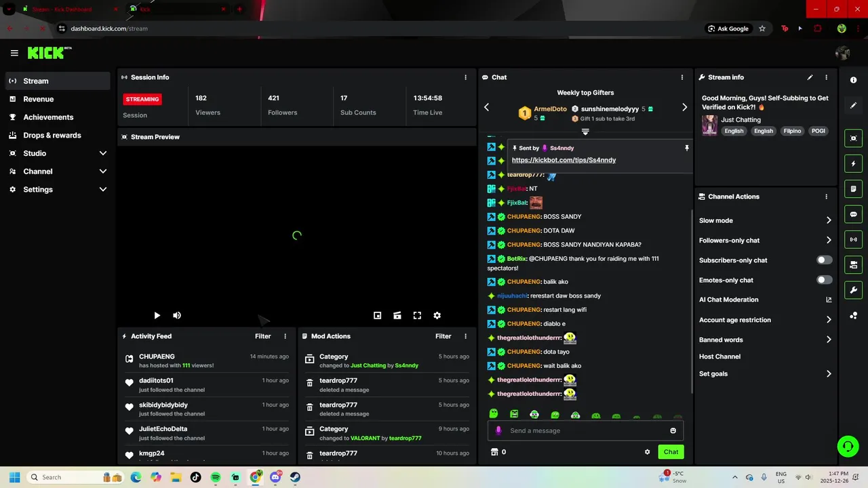Show previous top gifters with left arrow
The height and width of the screenshot is (488, 868).
click(x=486, y=107)
